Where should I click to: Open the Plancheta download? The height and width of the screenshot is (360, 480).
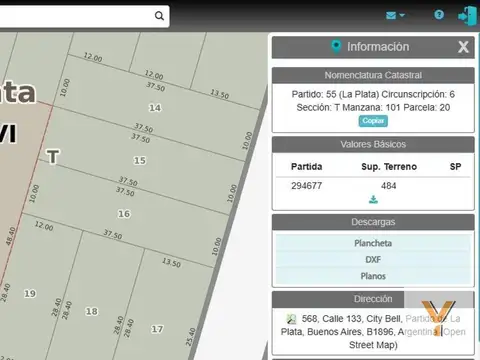373,243
